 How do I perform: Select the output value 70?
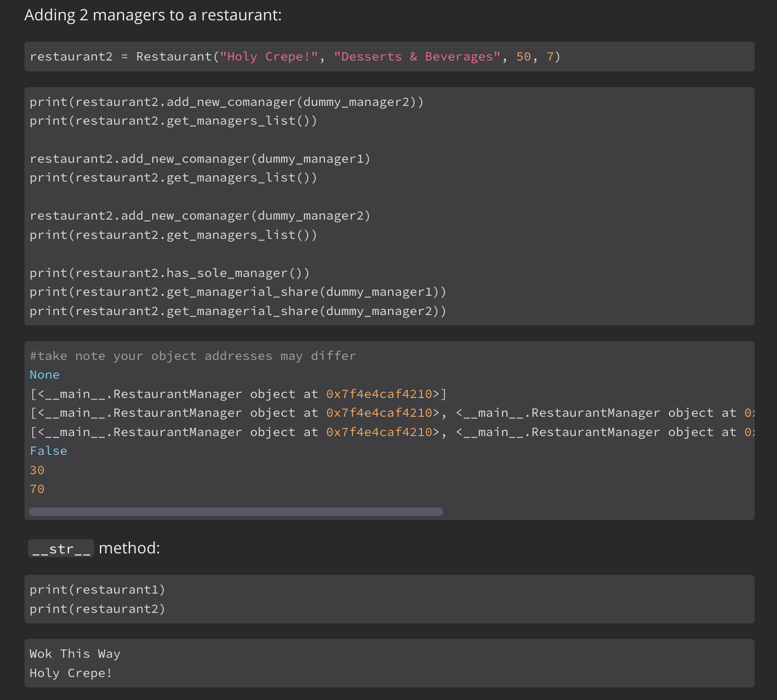coord(37,489)
